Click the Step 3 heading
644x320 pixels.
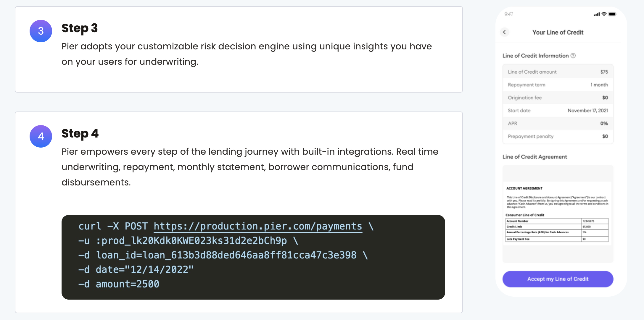click(x=80, y=28)
